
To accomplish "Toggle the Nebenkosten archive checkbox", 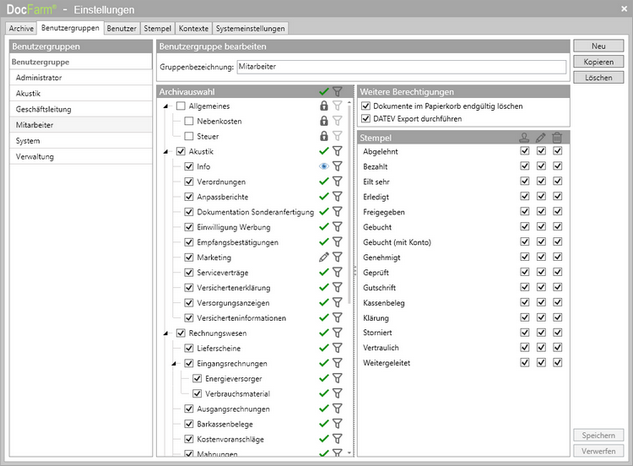I will click(x=189, y=121).
